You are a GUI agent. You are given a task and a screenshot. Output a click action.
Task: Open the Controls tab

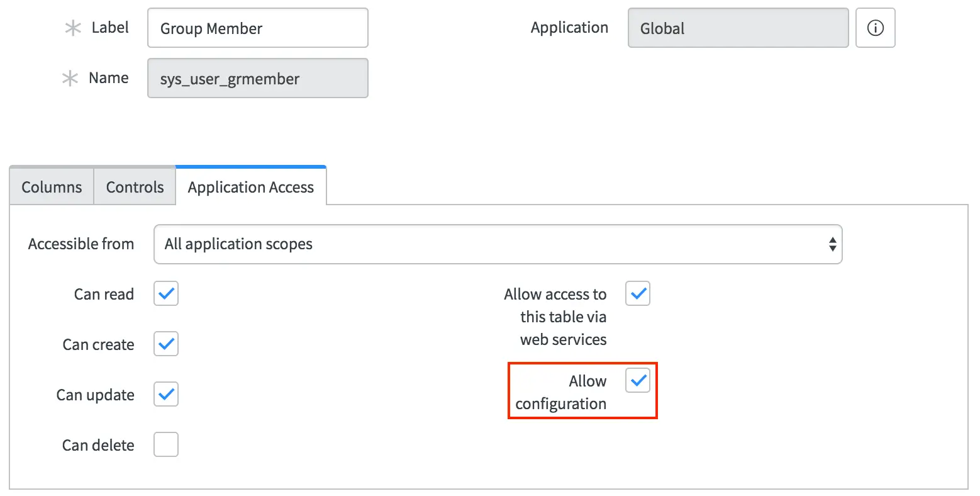pyautogui.click(x=135, y=187)
